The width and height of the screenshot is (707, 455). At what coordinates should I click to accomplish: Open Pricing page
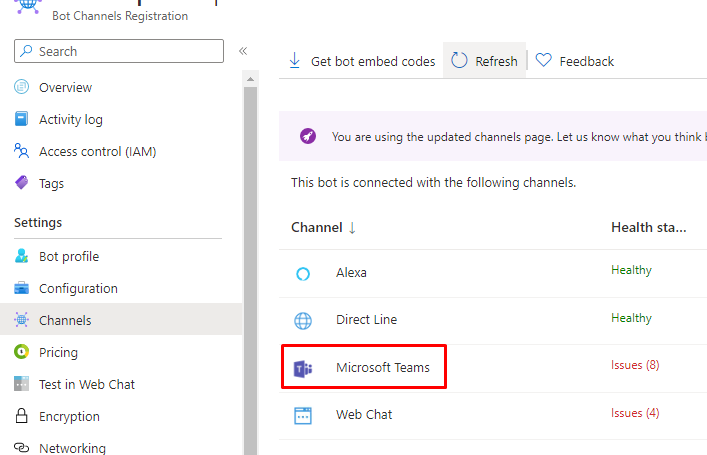tap(58, 353)
